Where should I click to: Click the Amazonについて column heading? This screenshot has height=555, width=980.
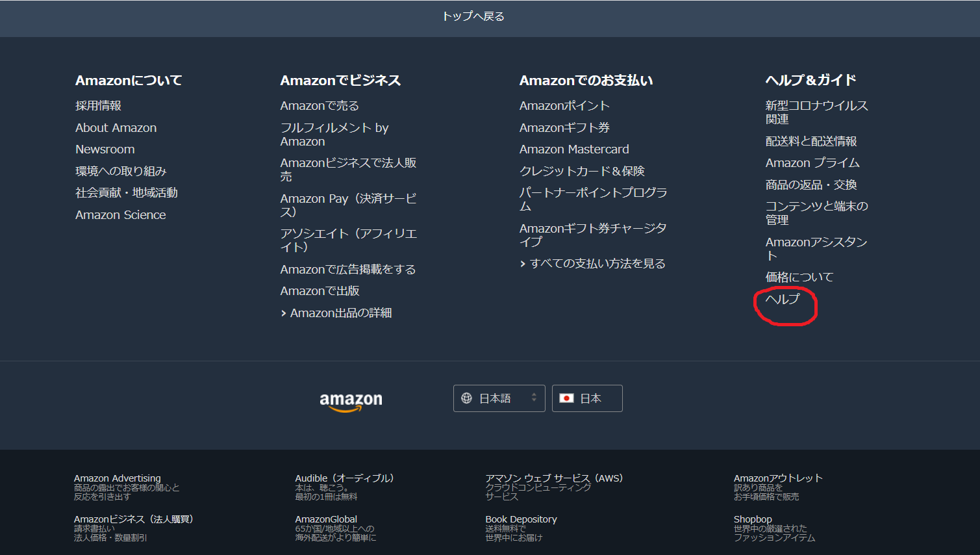click(x=129, y=81)
